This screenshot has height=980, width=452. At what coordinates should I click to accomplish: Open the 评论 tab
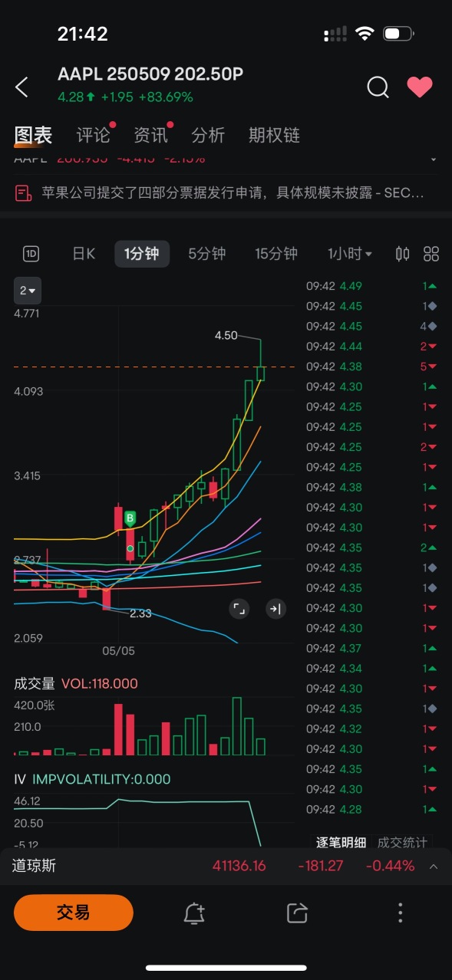click(x=94, y=136)
